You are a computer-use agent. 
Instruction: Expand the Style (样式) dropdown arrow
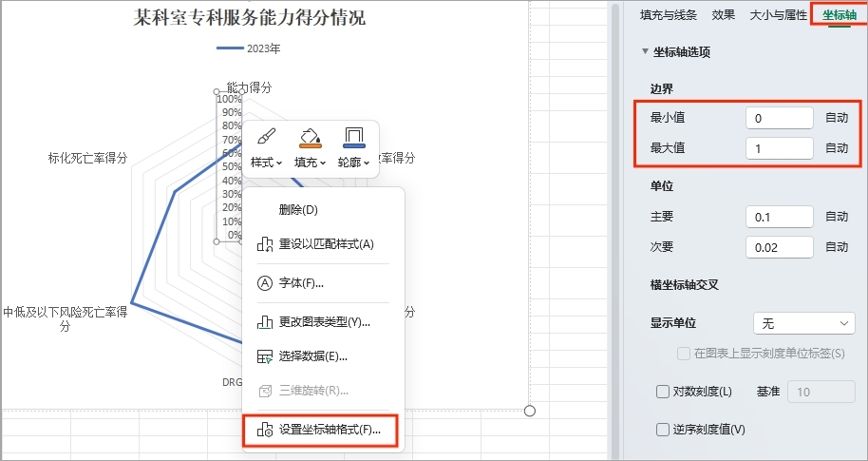point(278,163)
